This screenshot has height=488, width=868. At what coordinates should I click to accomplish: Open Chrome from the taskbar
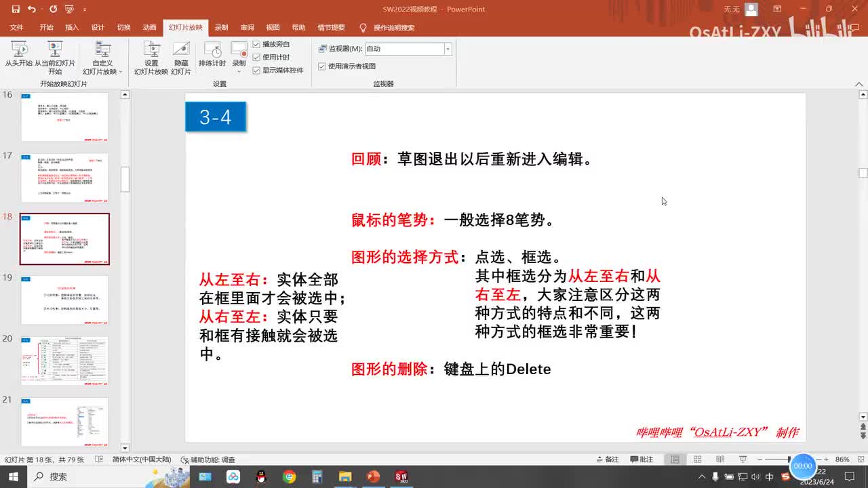point(289,476)
